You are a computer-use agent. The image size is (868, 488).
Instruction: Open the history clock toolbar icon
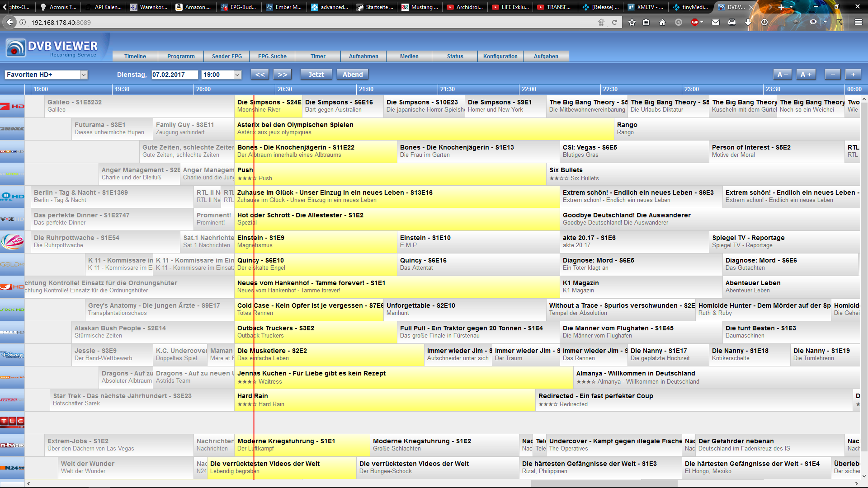(764, 22)
